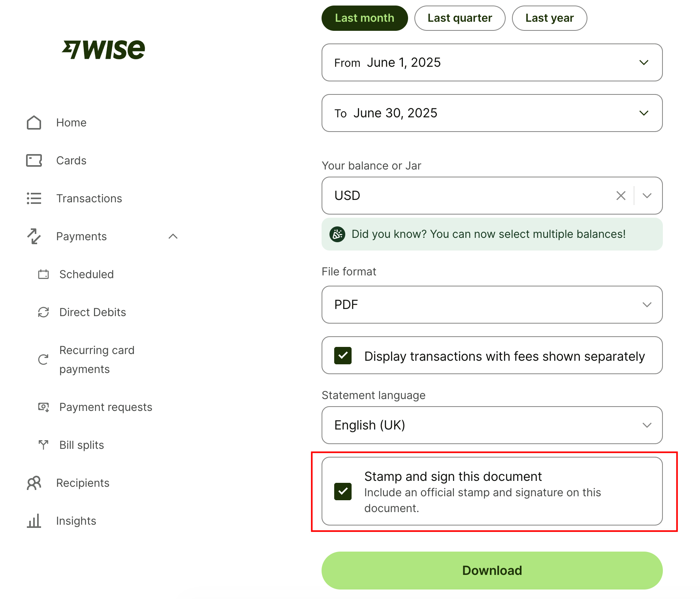The width and height of the screenshot is (700, 599).
Task: Go to Home in sidebar
Action: pyautogui.click(x=71, y=122)
